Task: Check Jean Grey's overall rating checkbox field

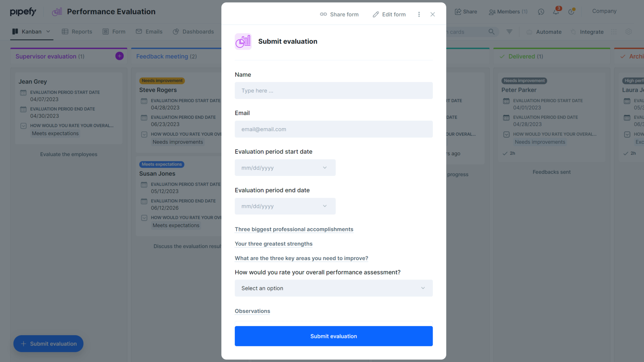Action: pyautogui.click(x=23, y=126)
